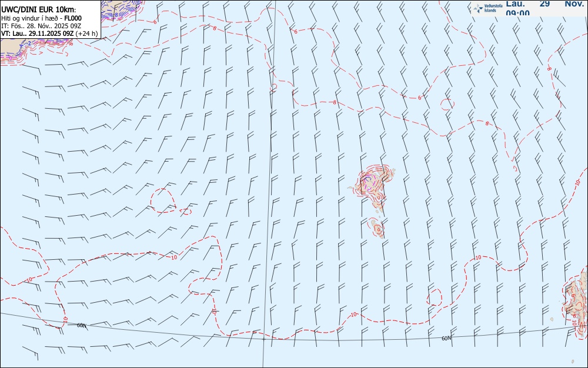Click the '(+24 h)' forecast offset
Viewport: 588px width, 368px height.
[x=86, y=34]
